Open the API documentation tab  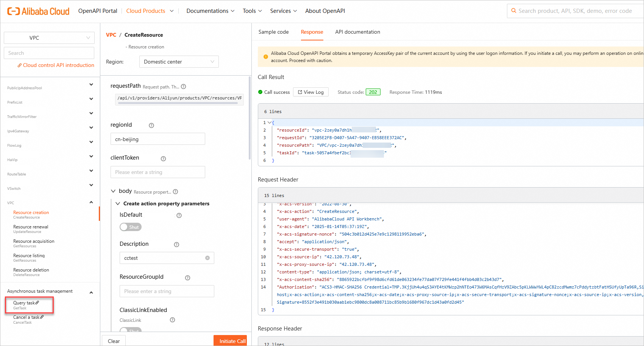(x=357, y=32)
